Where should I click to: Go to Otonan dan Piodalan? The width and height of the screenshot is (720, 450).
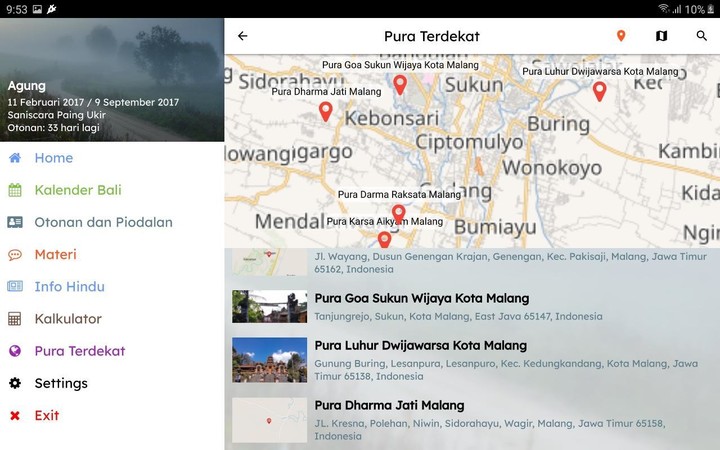click(103, 222)
